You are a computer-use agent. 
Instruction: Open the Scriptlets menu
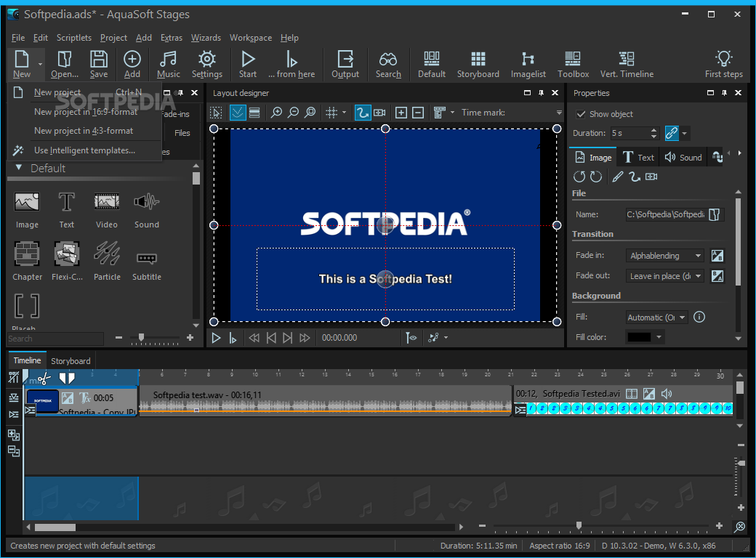coord(73,38)
